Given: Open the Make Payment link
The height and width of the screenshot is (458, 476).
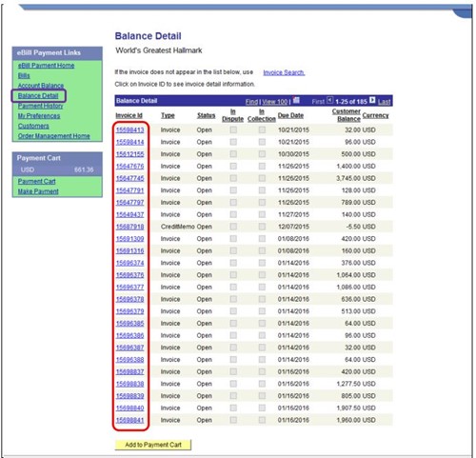Looking at the screenshot, I should [38, 191].
